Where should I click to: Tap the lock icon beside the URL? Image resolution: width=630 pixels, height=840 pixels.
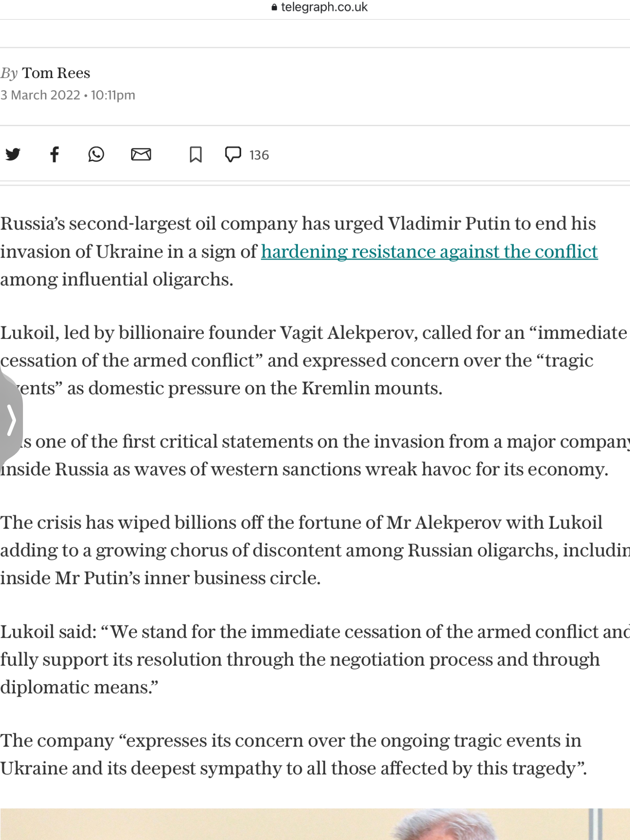[x=274, y=7]
